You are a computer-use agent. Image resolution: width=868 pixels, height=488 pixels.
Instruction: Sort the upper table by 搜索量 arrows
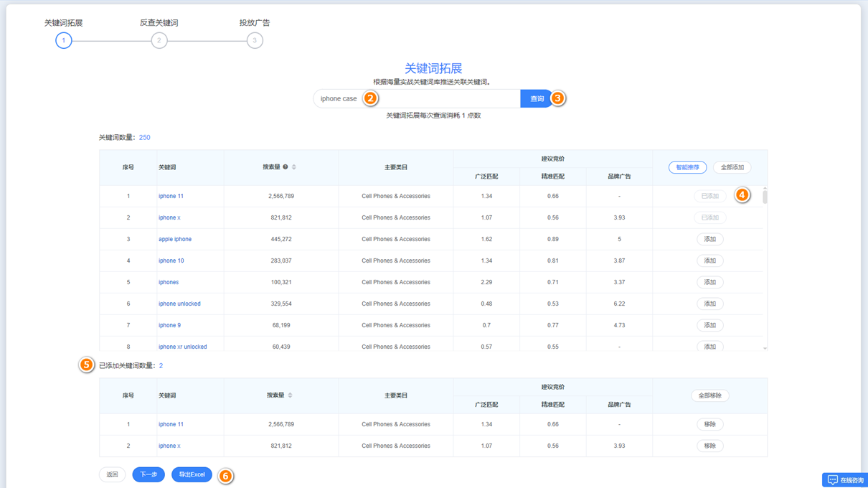coord(294,167)
